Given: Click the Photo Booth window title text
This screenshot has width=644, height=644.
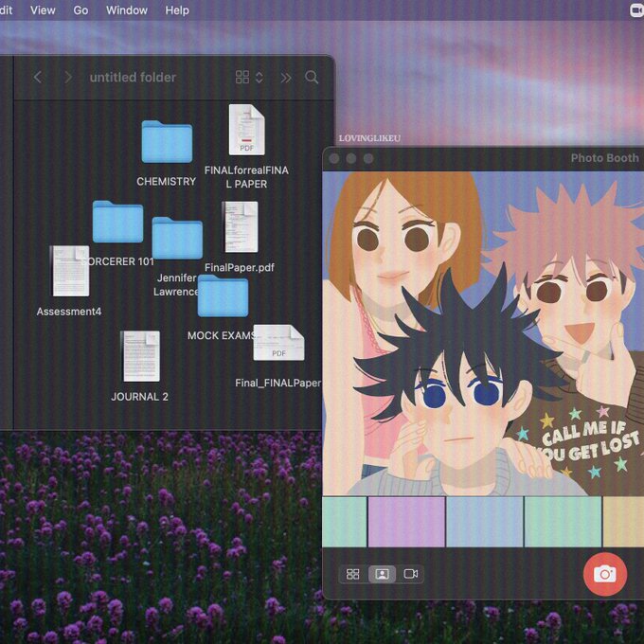Looking at the screenshot, I should coord(604,158).
